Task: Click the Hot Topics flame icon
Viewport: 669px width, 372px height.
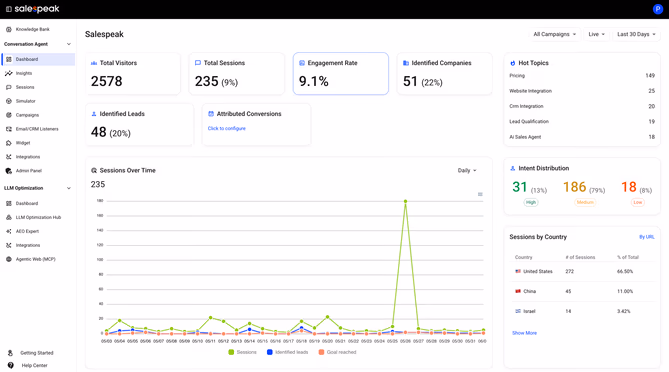Action: 513,63
